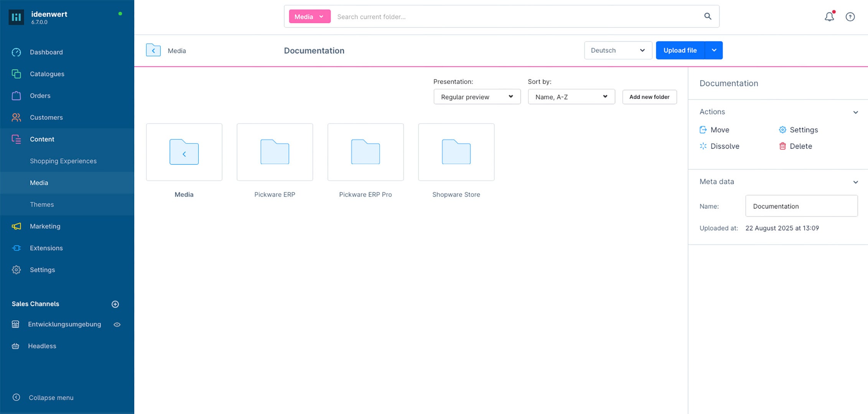Image resolution: width=868 pixels, height=414 pixels.
Task: Click the Content sidebar icon
Action: click(16, 139)
